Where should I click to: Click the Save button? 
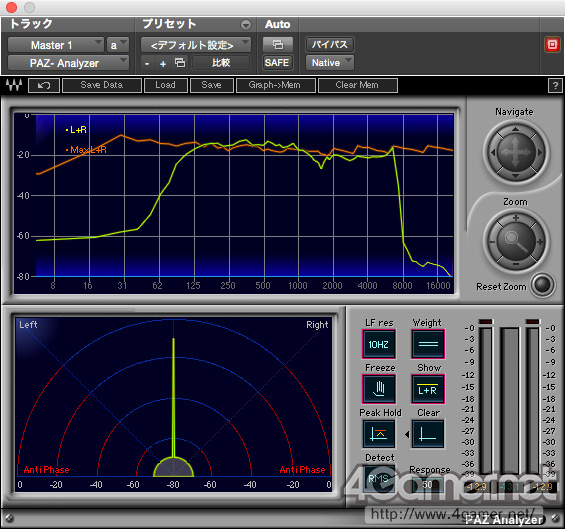click(212, 85)
